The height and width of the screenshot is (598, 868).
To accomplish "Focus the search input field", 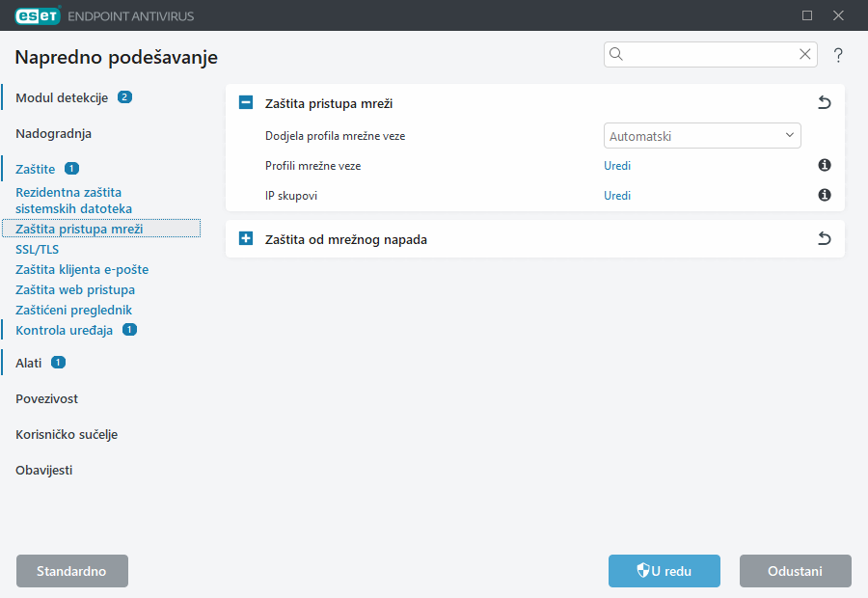I will 709,55.
